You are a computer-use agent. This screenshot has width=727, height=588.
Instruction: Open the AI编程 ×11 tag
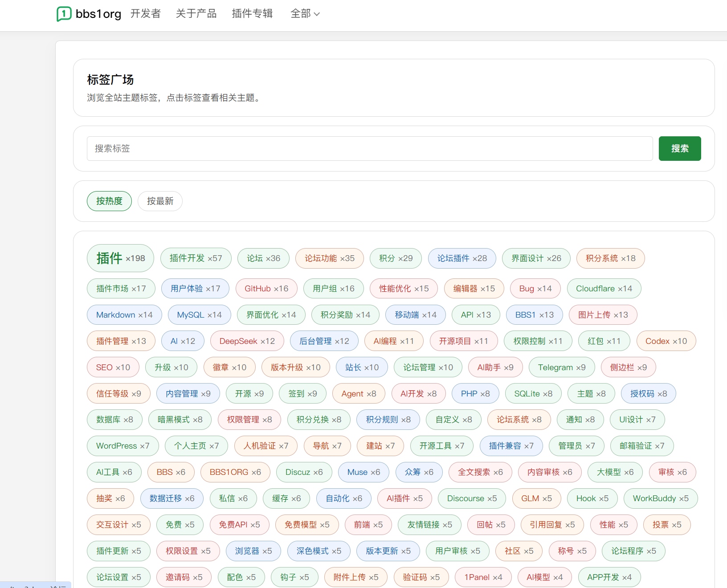[394, 341]
